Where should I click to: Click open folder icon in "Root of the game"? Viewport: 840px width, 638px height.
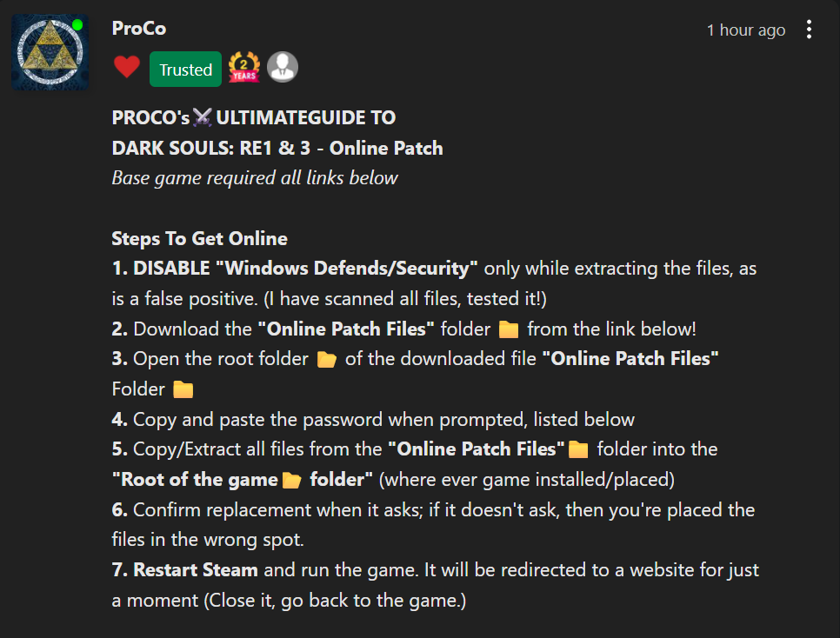(292, 480)
